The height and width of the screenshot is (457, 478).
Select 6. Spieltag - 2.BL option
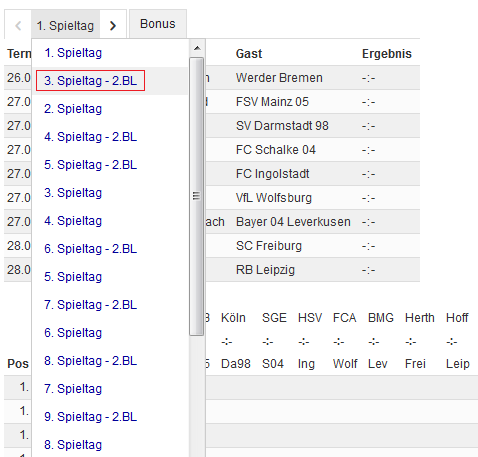pos(90,249)
